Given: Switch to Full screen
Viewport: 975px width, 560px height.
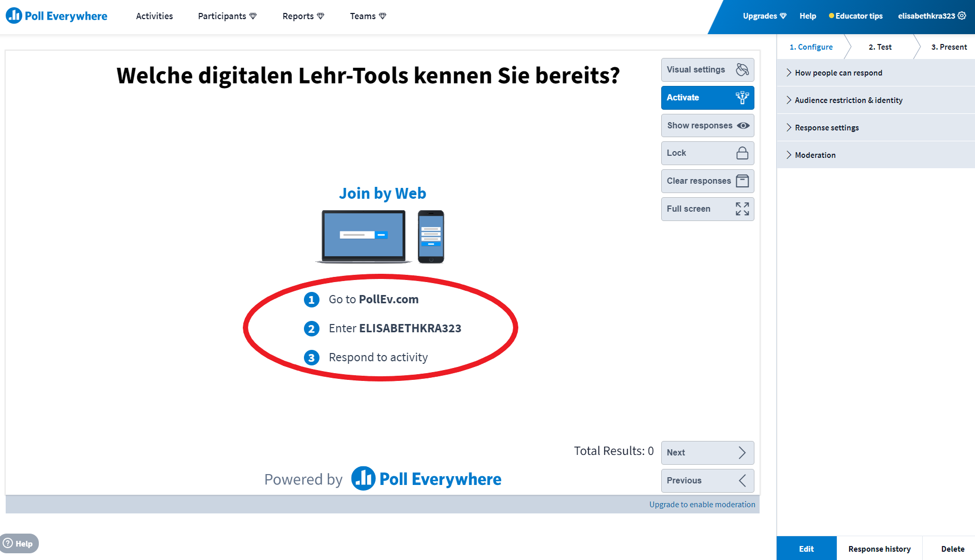Looking at the screenshot, I should pos(707,209).
